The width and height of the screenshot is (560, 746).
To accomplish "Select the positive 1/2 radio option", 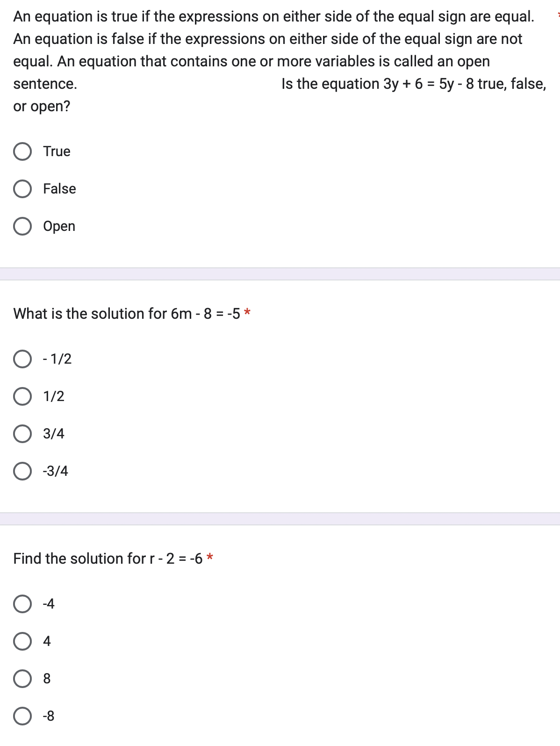I will tap(22, 396).
